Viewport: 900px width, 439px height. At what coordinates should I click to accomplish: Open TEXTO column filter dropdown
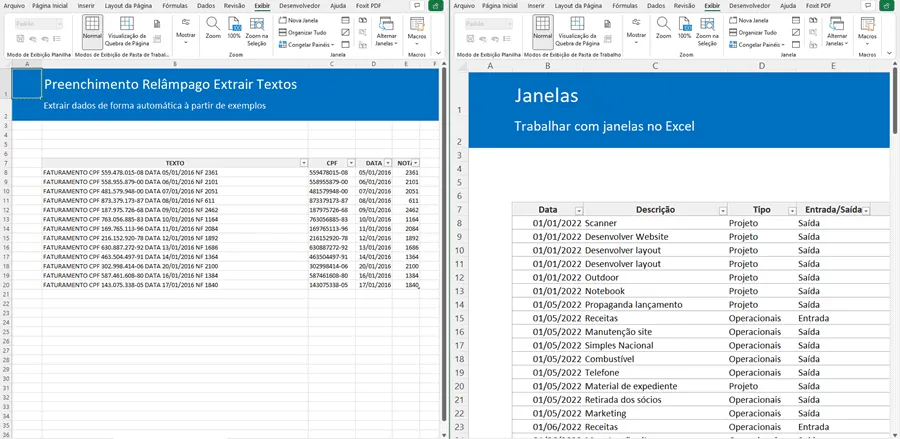pyautogui.click(x=304, y=163)
